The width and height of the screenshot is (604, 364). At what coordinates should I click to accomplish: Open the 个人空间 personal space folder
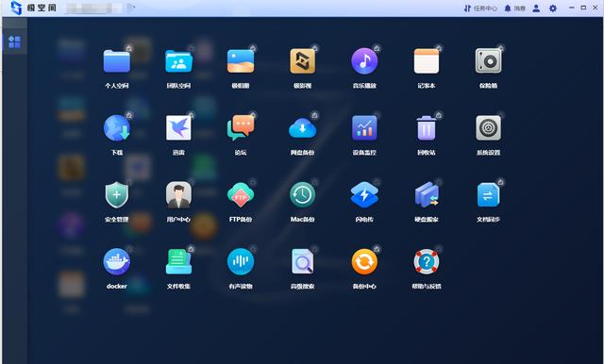coord(117,61)
